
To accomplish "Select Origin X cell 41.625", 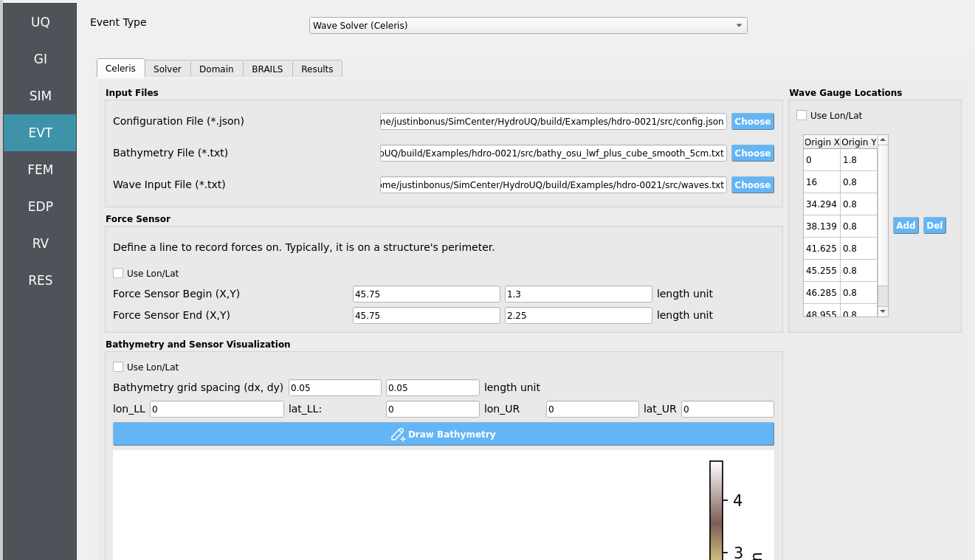I will pos(821,248).
